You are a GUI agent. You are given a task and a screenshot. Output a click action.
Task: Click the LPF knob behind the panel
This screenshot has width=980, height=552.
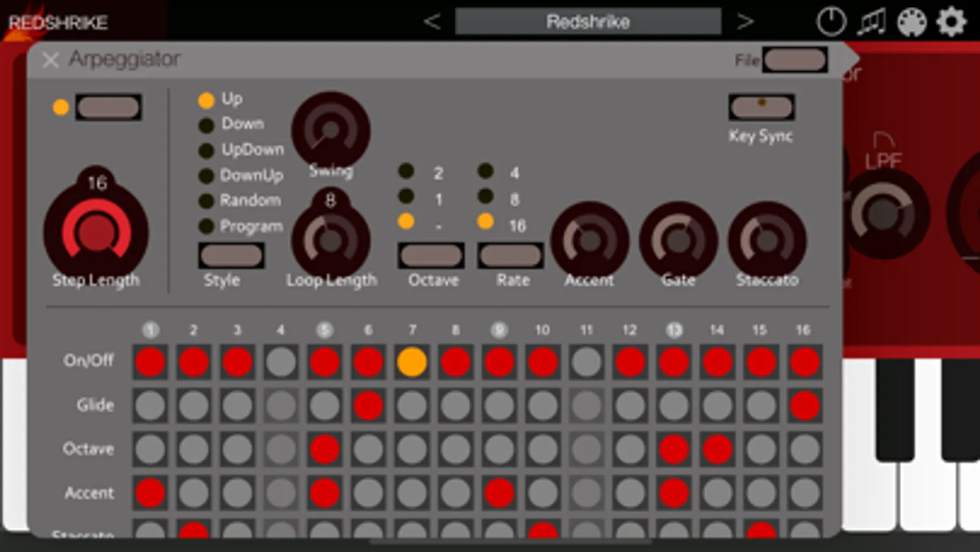point(884,214)
